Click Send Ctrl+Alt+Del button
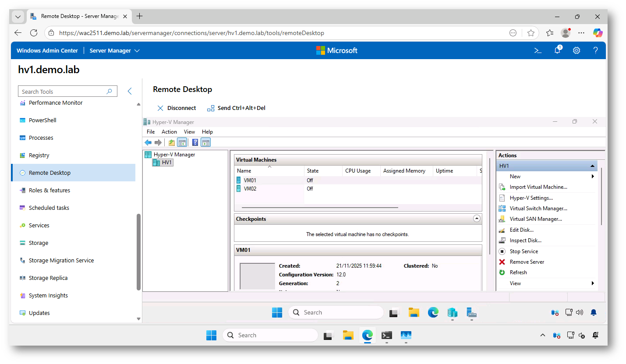This screenshot has height=364, width=626. tap(236, 108)
